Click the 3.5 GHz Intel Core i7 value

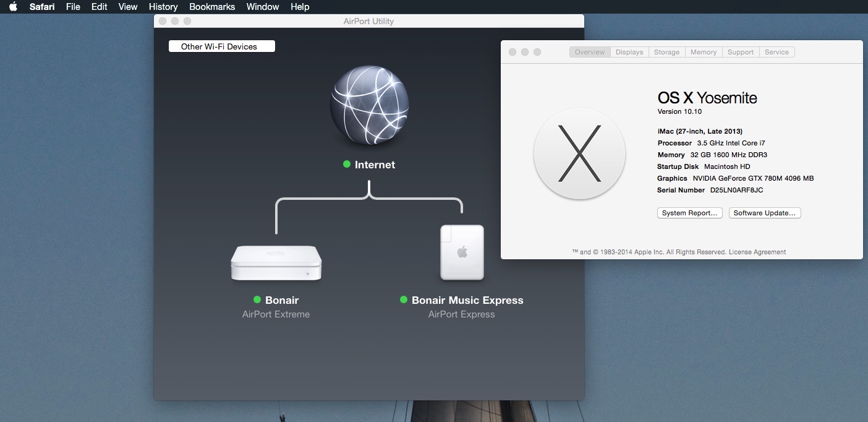[731, 143]
